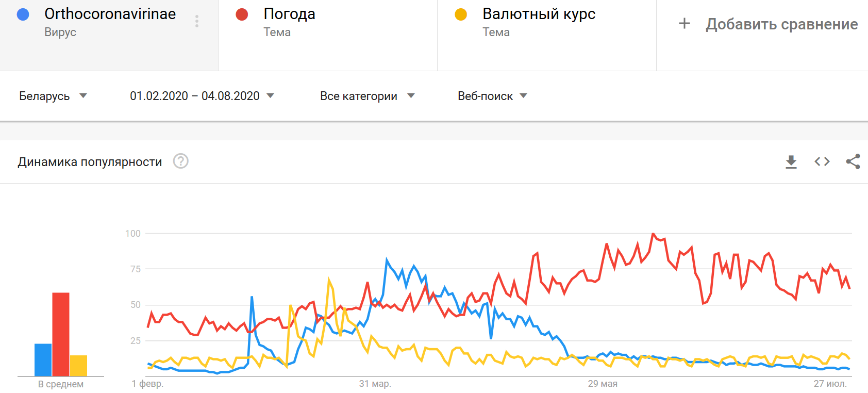
Task: Click the blue Orthocoronavirinae color dot
Action: (23, 14)
